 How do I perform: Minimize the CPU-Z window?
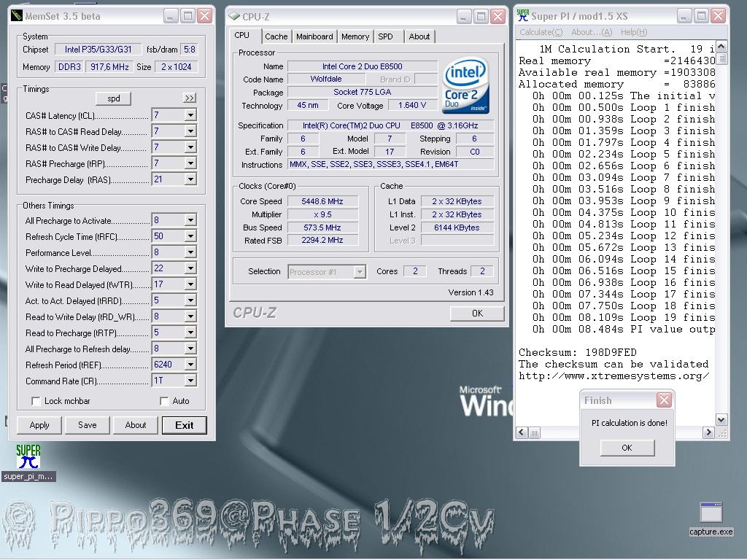tap(464, 17)
